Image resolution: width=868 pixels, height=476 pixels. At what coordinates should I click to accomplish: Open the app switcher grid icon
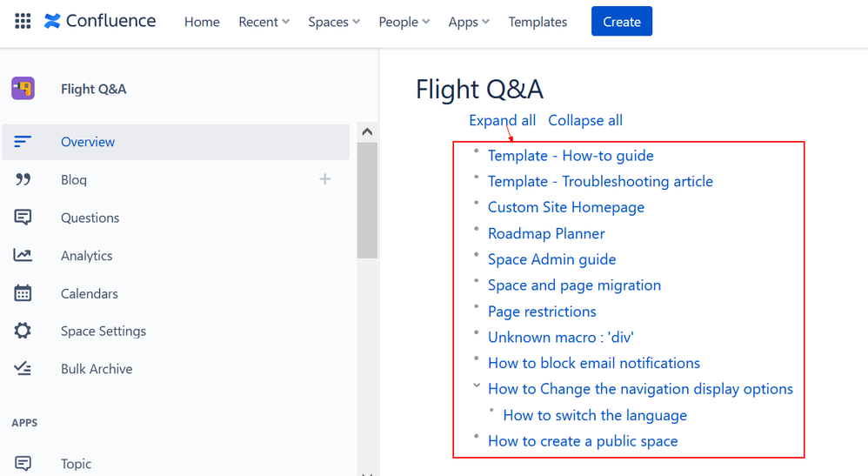(x=23, y=22)
